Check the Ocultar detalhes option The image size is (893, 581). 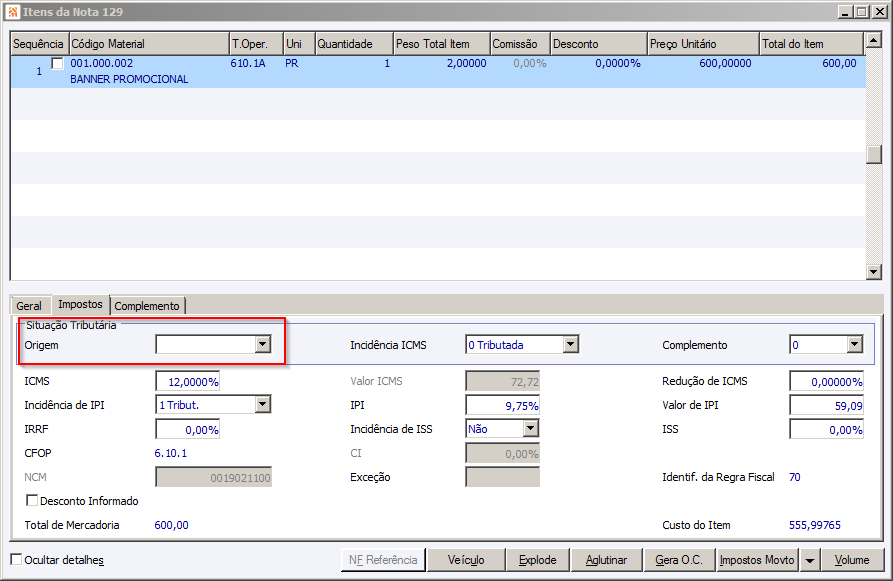pyautogui.click(x=17, y=559)
